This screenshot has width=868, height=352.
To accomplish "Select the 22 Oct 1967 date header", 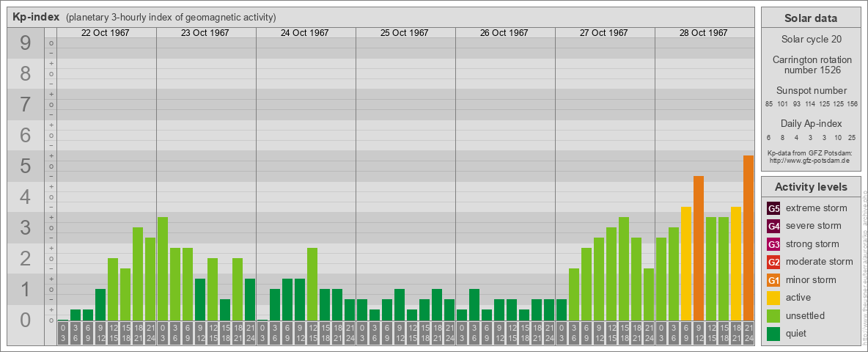I will (105, 33).
